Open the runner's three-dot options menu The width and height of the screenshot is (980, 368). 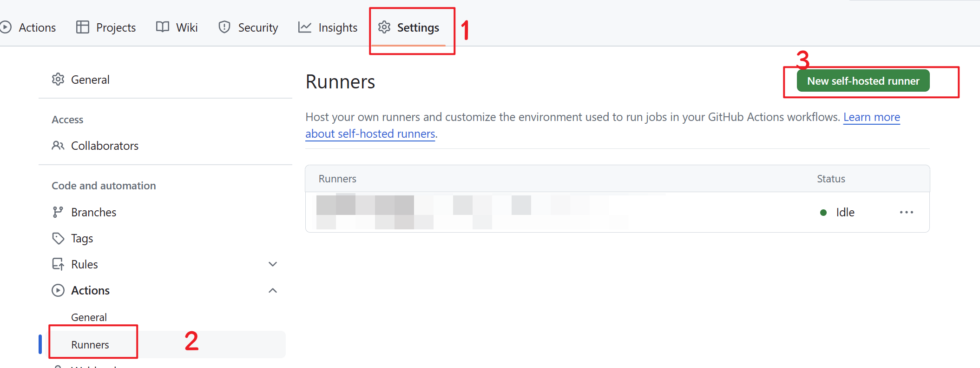click(906, 212)
